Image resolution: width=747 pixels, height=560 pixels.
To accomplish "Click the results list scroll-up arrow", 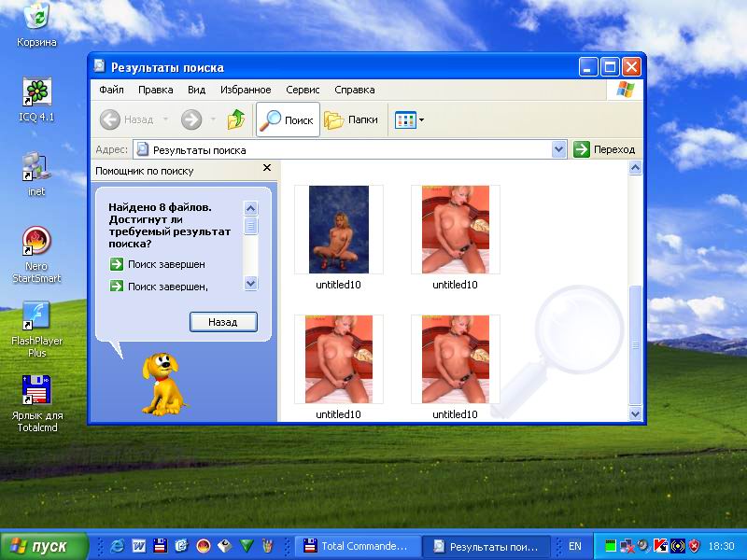I will pos(635,168).
